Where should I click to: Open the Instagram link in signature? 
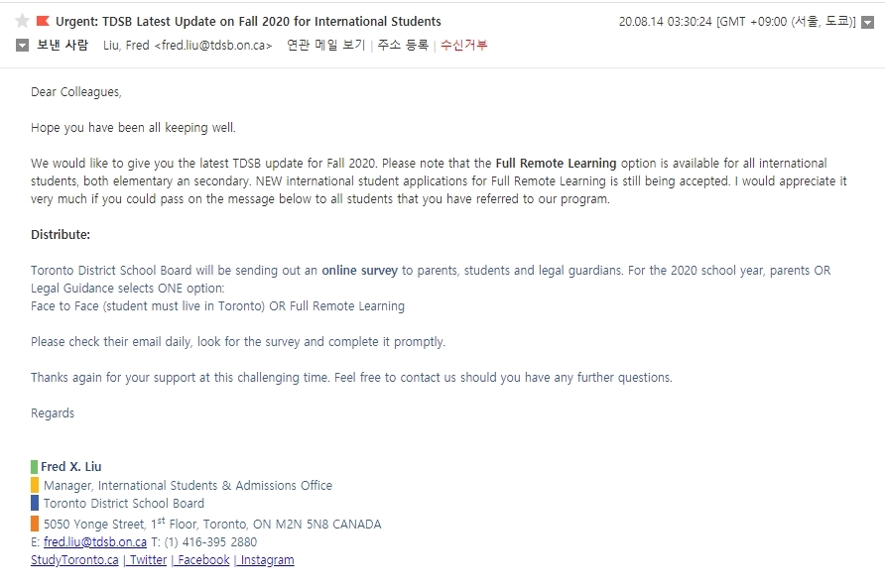coord(267,560)
